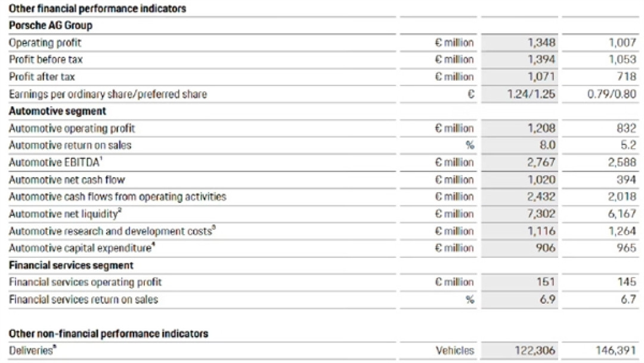644x363 pixels.
Task: Select Financial services return on sales label
Action: pos(83,299)
